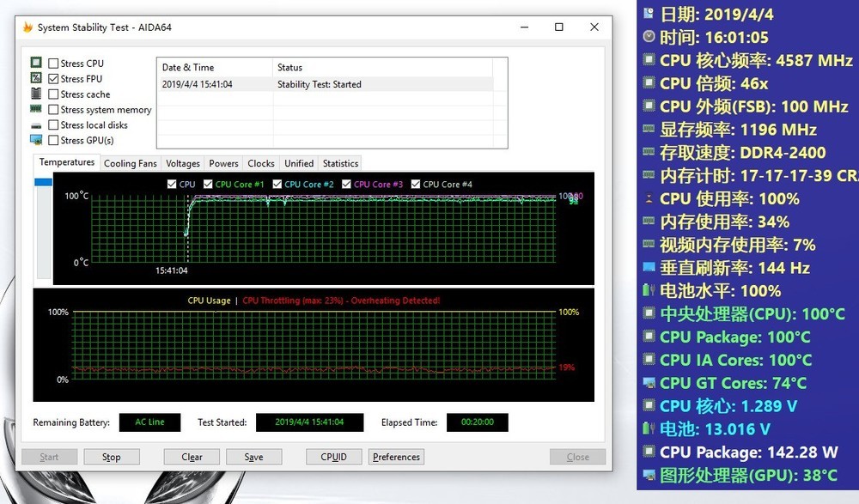Click the memory icon beside 内存使用率 34%
The height and width of the screenshot is (504, 859).
[x=649, y=221]
